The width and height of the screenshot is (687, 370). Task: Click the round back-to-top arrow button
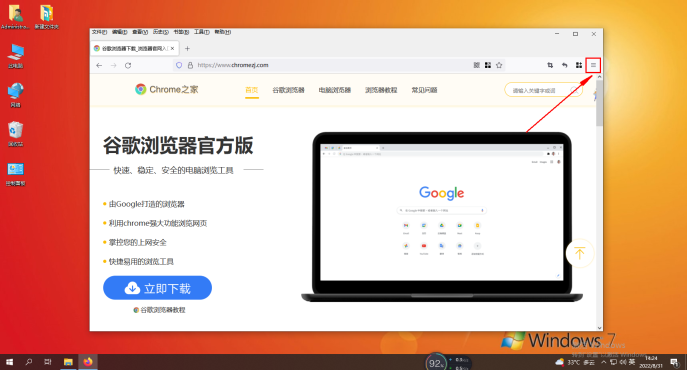[580, 253]
